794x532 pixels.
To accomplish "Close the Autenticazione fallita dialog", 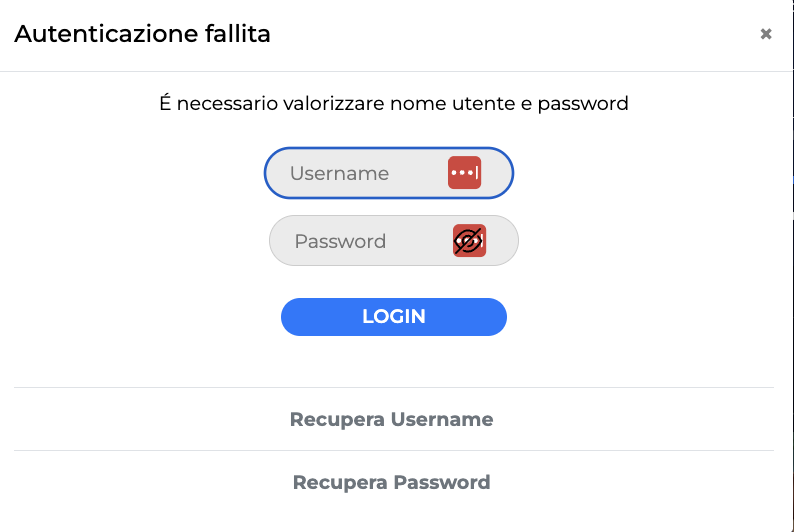I will coord(766,34).
